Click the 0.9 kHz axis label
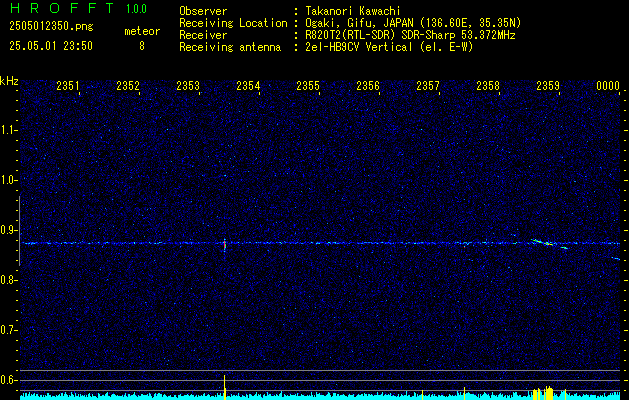The width and height of the screenshot is (629, 400). [x=9, y=230]
